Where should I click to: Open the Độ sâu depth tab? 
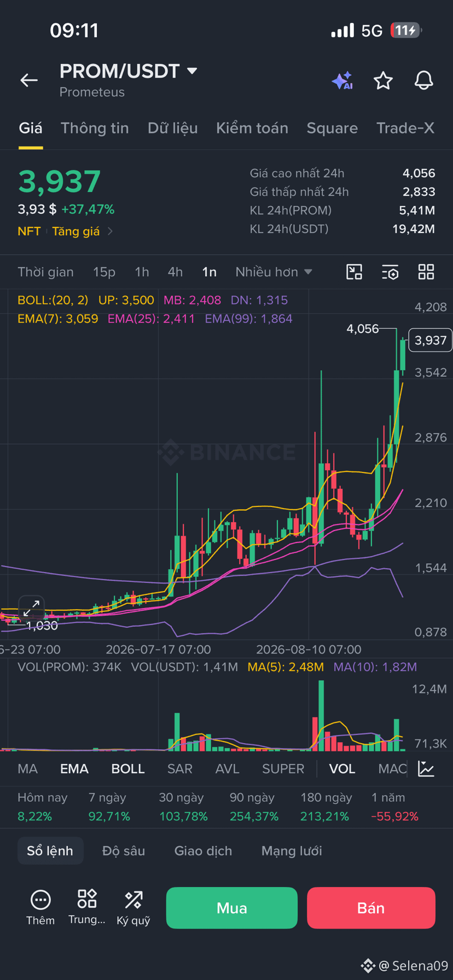coord(124,851)
